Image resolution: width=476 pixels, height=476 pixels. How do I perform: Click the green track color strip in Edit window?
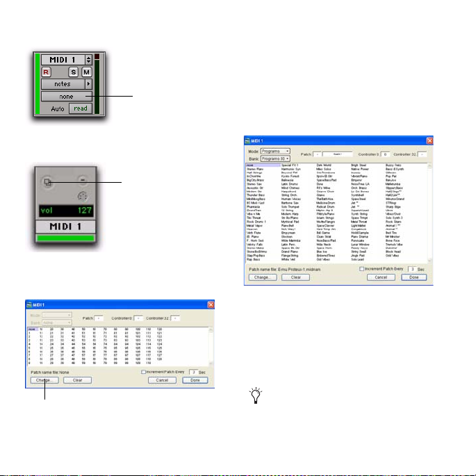click(x=38, y=84)
